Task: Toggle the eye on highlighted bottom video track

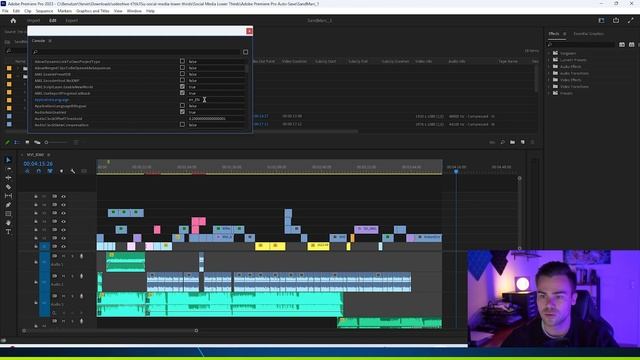Action: (63, 247)
